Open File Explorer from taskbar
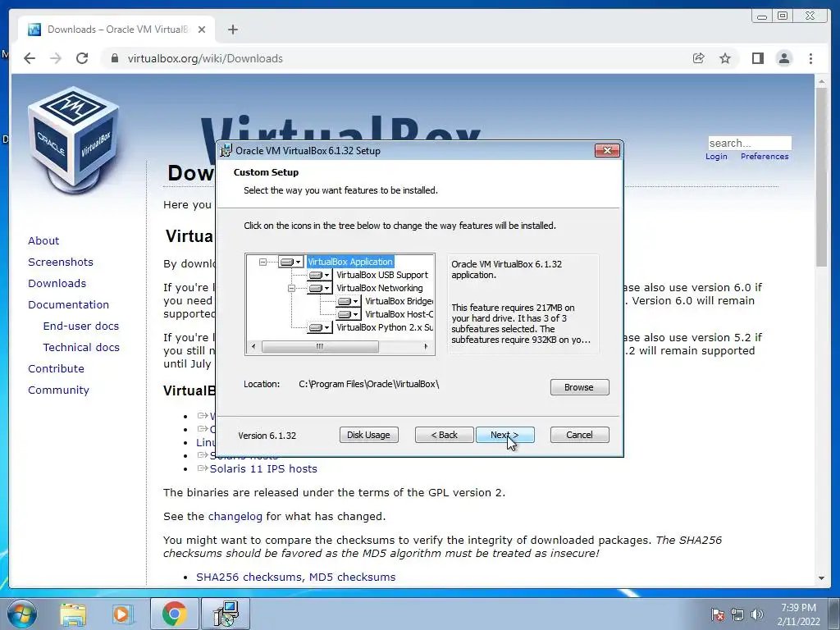840x630 pixels. pos(73,614)
